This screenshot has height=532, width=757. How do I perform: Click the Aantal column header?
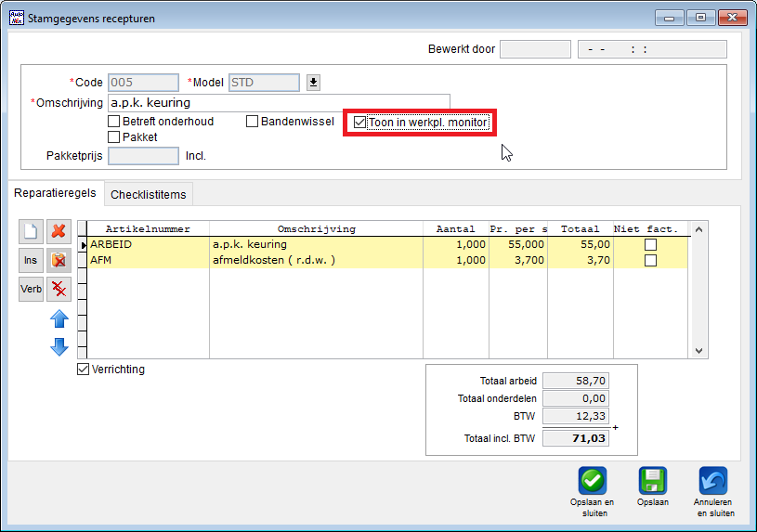[456, 228]
